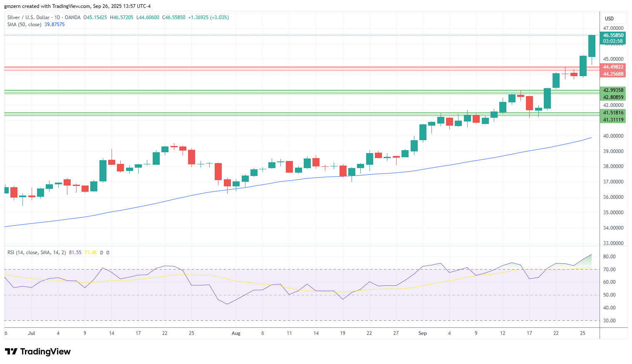Click the current price label 46.55850

pyautogui.click(x=613, y=35)
